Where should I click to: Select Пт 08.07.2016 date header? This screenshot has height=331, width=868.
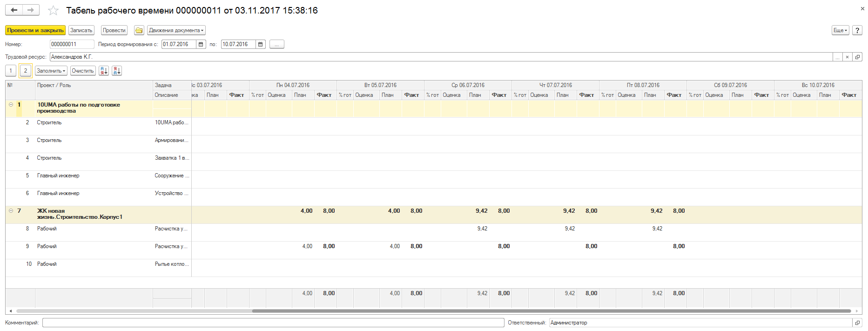(x=643, y=85)
